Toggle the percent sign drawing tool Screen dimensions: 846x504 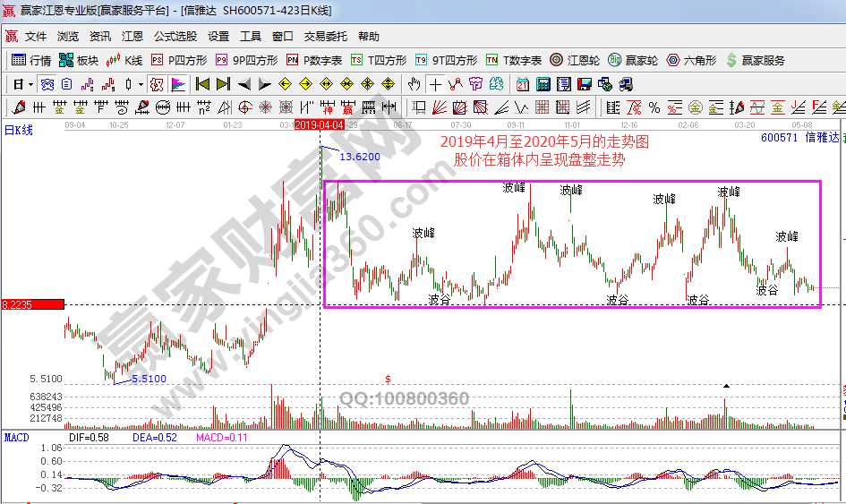[x=654, y=107]
